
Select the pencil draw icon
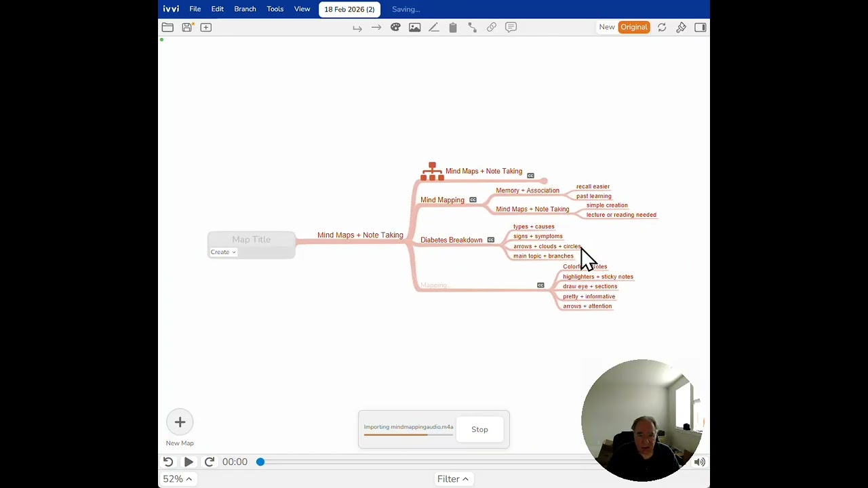point(433,27)
